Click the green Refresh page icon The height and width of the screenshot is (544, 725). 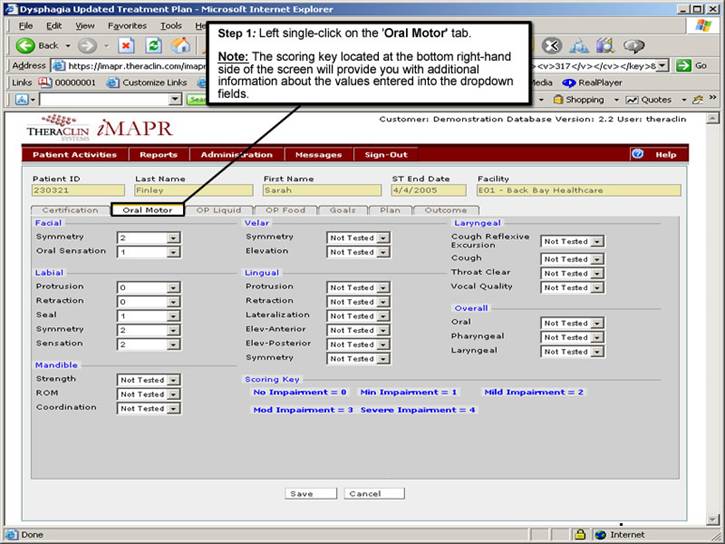click(154, 45)
